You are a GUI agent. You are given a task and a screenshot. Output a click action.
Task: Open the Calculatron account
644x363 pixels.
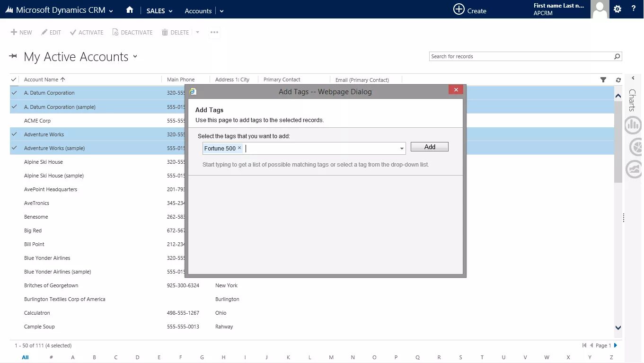[x=37, y=313]
